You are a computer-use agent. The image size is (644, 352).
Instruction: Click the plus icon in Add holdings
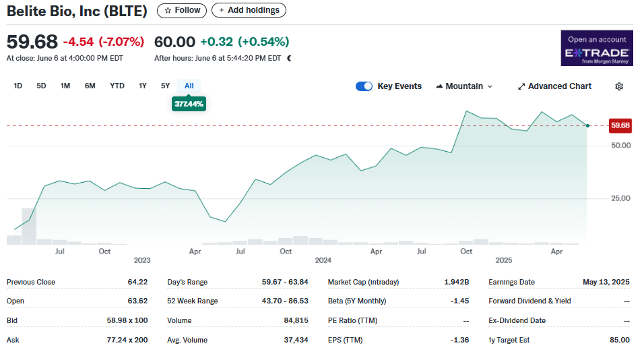[222, 10]
